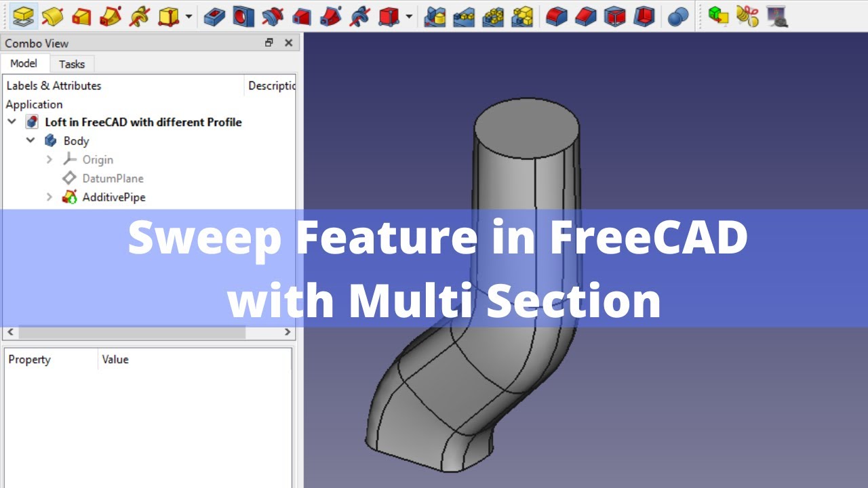The width and height of the screenshot is (868, 488).
Task: Click the yellow gears with scissors icon
Action: tap(747, 16)
